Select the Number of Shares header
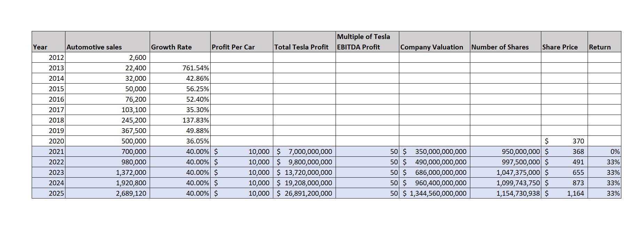This screenshot has width=644, height=233. [505, 42]
